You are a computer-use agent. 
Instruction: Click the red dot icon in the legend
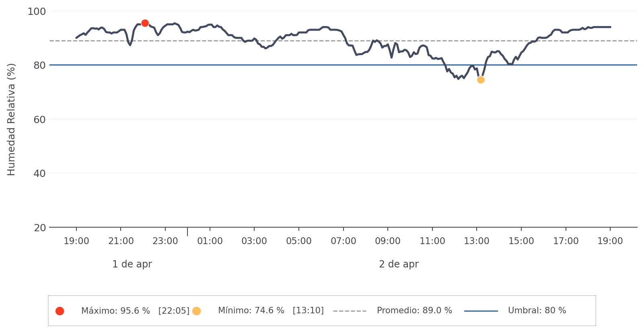click(60, 311)
